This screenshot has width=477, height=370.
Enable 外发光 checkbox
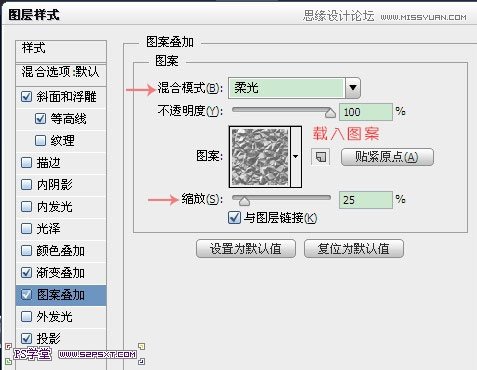pyautogui.click(x=26, y=316)
